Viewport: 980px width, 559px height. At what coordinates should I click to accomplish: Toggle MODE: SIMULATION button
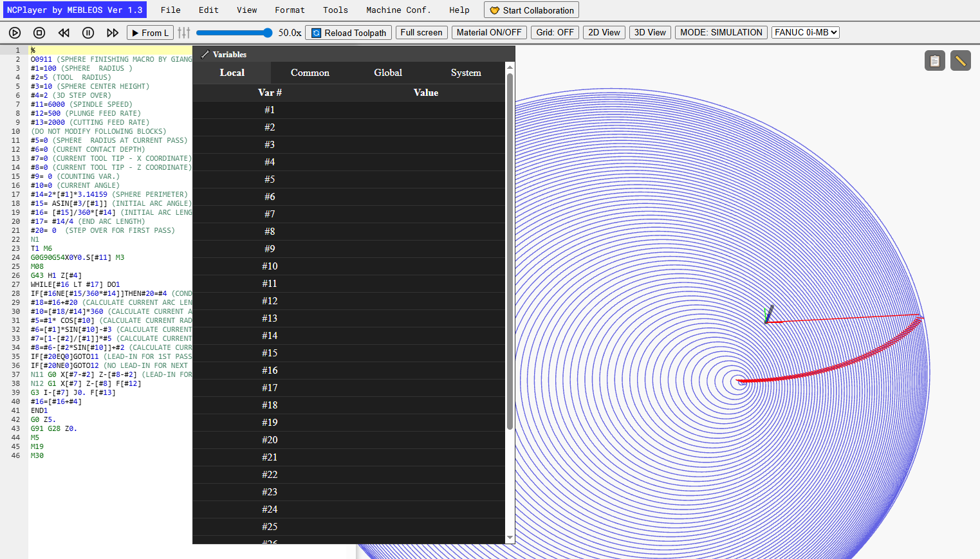tap(721, 32)
